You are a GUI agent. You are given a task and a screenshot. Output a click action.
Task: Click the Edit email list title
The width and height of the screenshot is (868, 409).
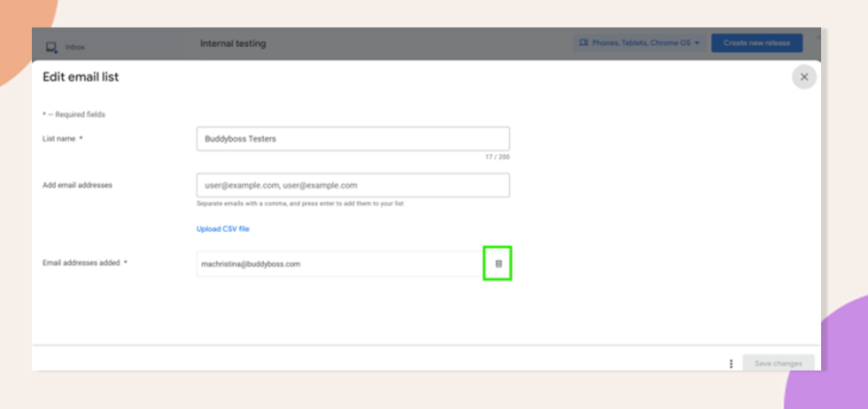[81, 77]
